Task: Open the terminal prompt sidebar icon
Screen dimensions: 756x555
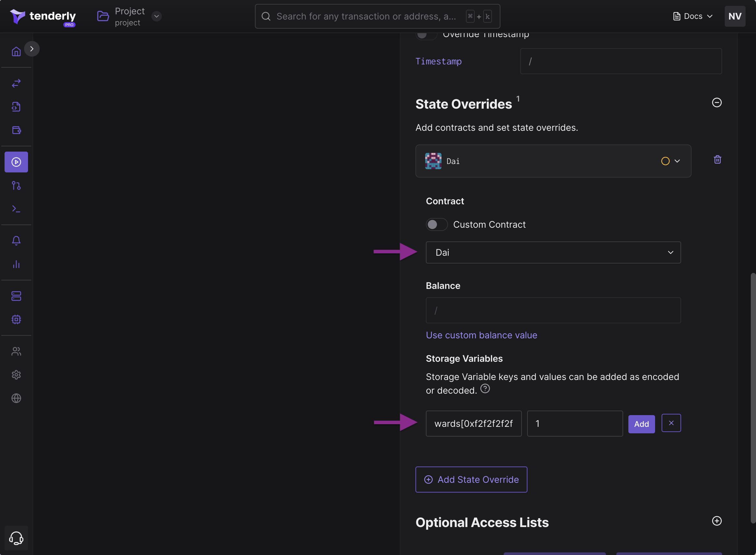Action: 16,209
